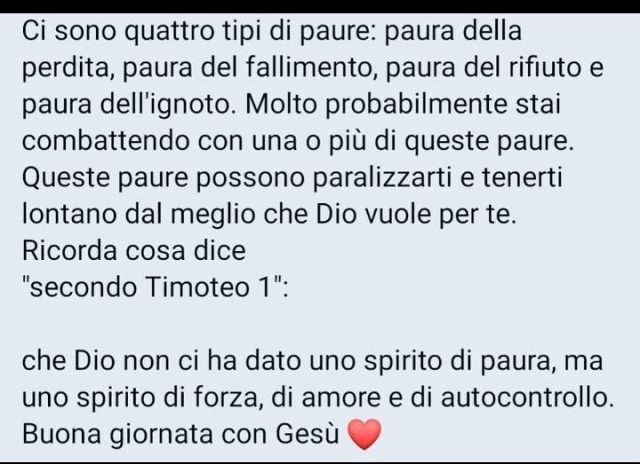Image resolution: width=640 pixels, height=464 pixels.
Task: Click the word "meglio" in the message
Action: [213, 215]
